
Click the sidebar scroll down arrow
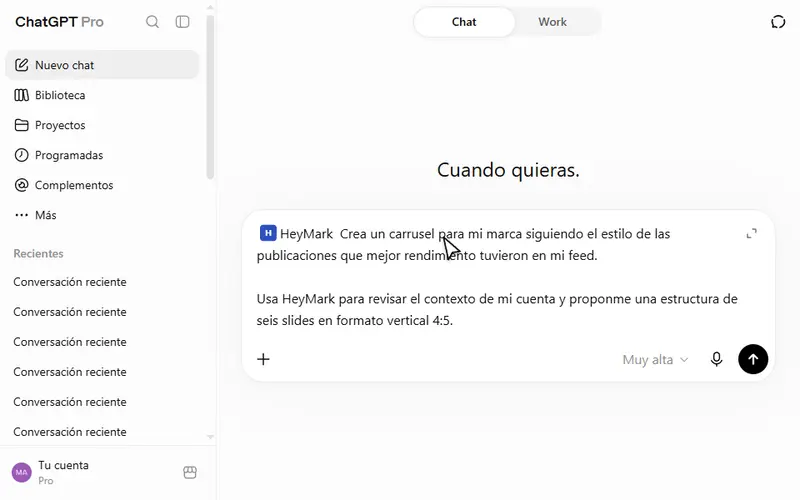point(210,437)
